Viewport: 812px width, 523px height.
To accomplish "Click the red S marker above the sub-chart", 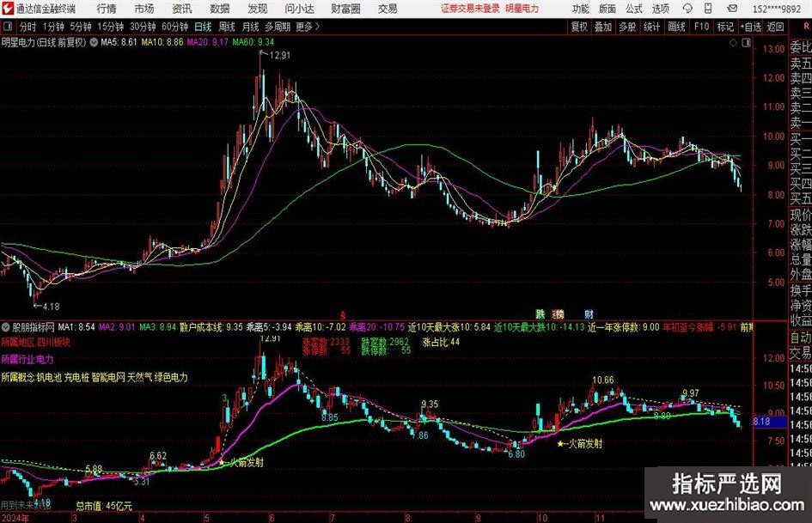I will coord(342,315).
